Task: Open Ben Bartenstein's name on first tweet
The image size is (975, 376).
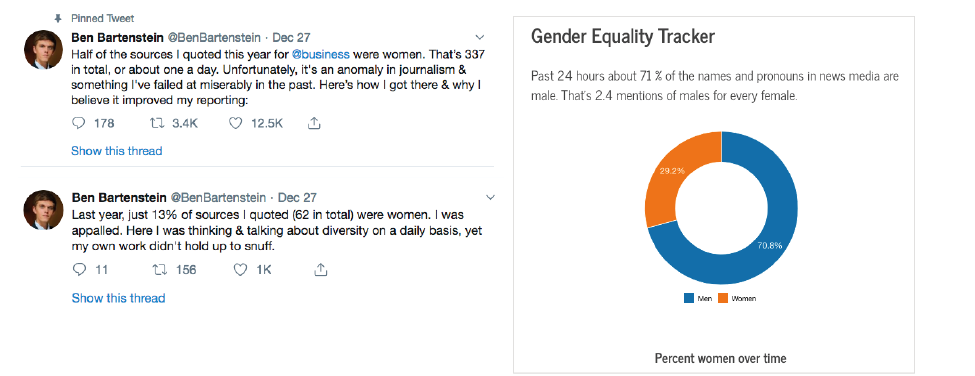Action: [x=119, y=37]
